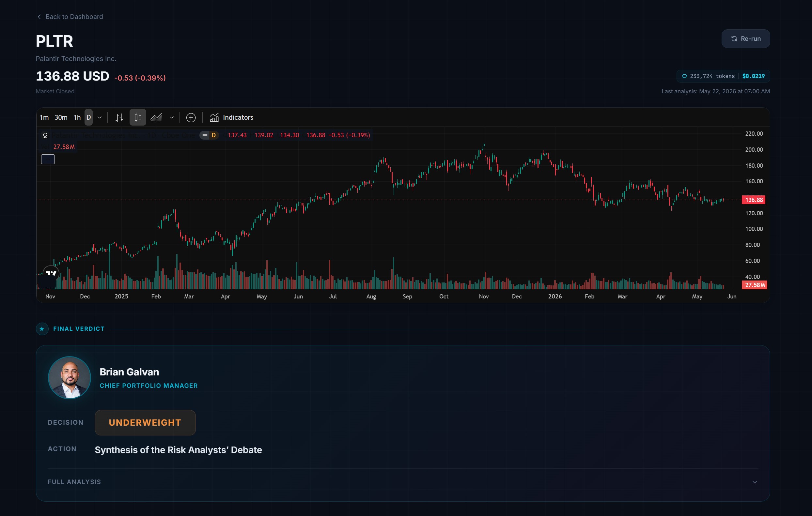
Task: Click the symbol logo icon in chart legend
Action: pos(45,135)
